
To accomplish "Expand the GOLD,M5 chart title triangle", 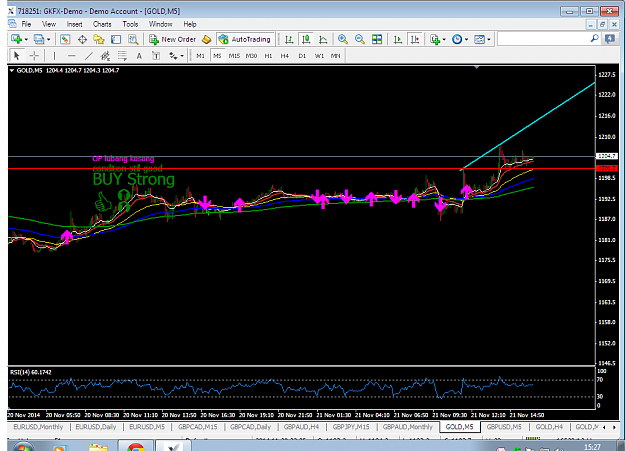I will click(12, 71).
